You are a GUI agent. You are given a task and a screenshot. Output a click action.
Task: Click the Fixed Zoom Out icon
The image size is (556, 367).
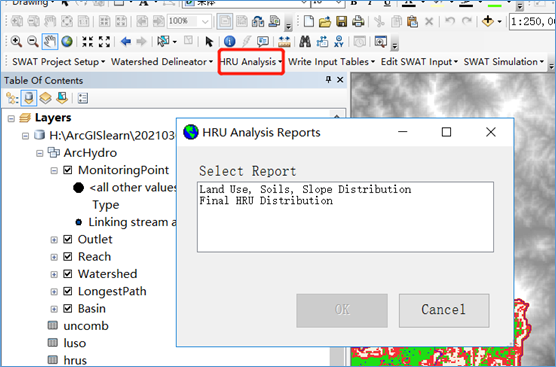tap(104, 42)
